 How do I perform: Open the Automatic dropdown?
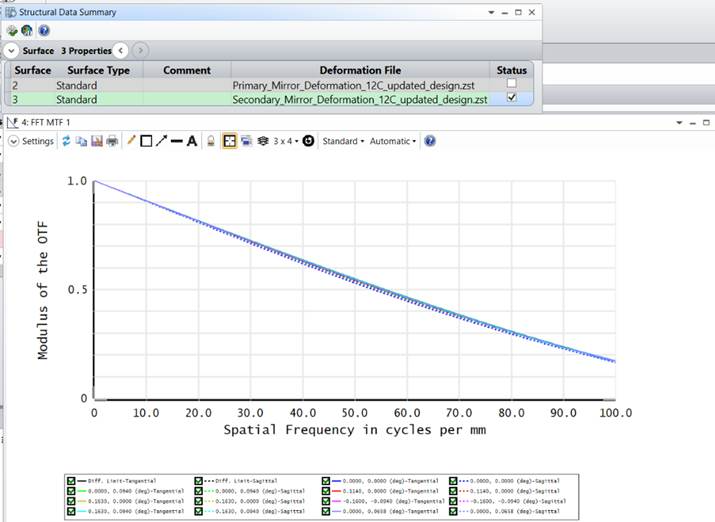393,141
